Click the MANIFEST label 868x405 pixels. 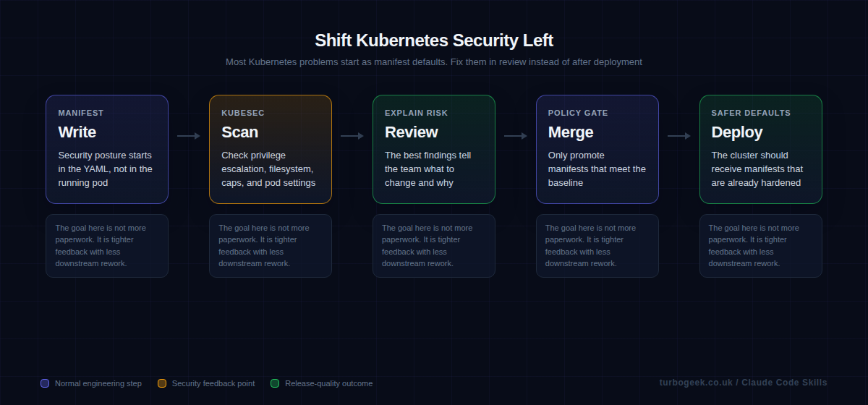(x=81, y=113)
